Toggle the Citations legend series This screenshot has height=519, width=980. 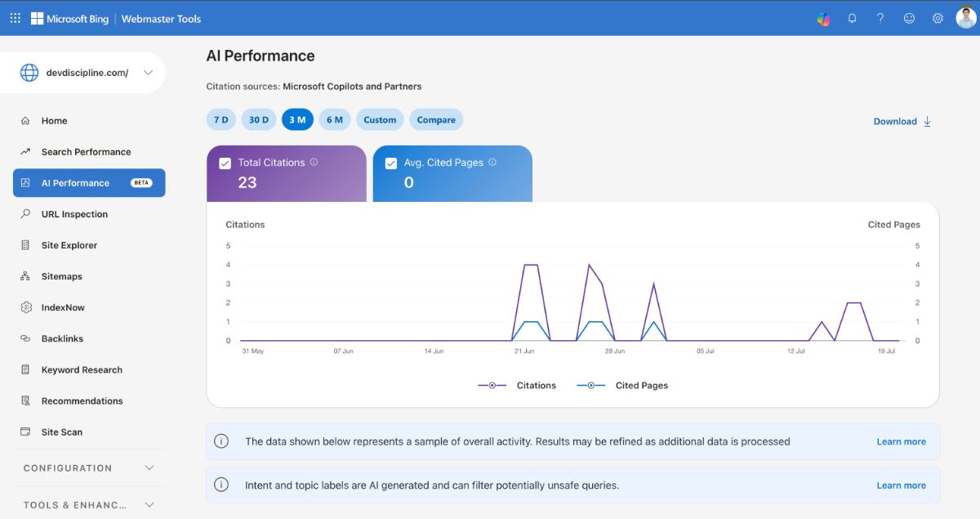(x=517, y=385)
